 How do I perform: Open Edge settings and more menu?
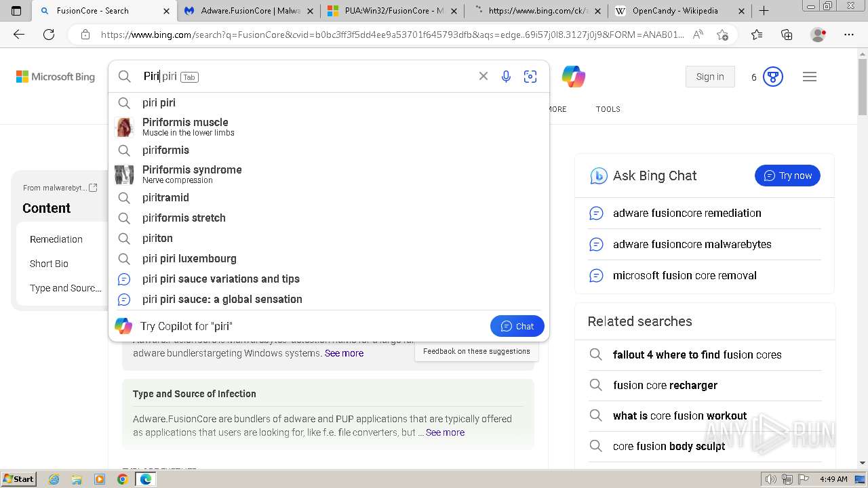(x=849, y=35)
